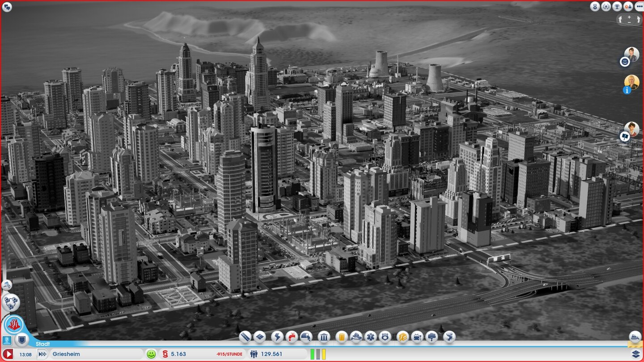This screenshot has width=644, height=362.
Task: Rotate camera left arrow
Action: tap(621, 20)
